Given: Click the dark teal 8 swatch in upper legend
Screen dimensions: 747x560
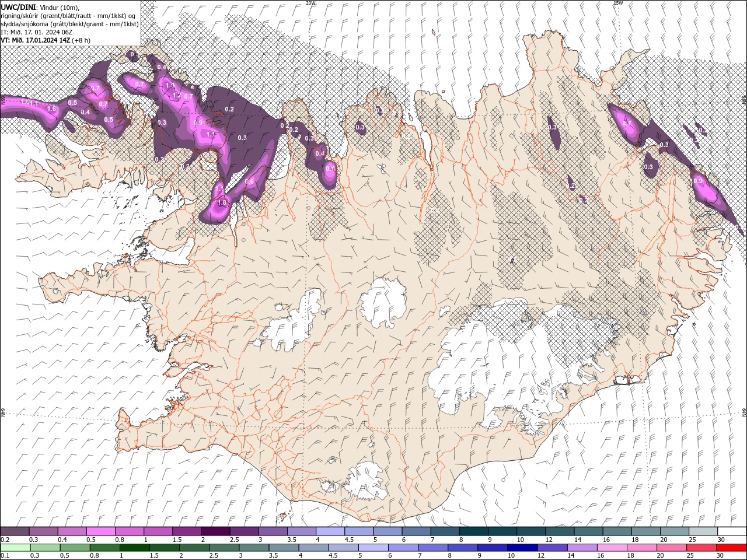Looking at the screenshot, I should [473, 531].
